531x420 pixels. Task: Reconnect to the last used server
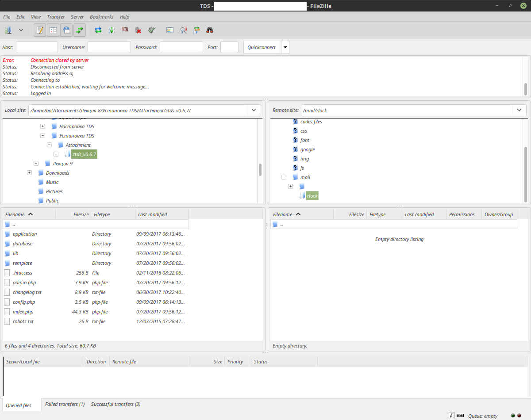[151, 30]
